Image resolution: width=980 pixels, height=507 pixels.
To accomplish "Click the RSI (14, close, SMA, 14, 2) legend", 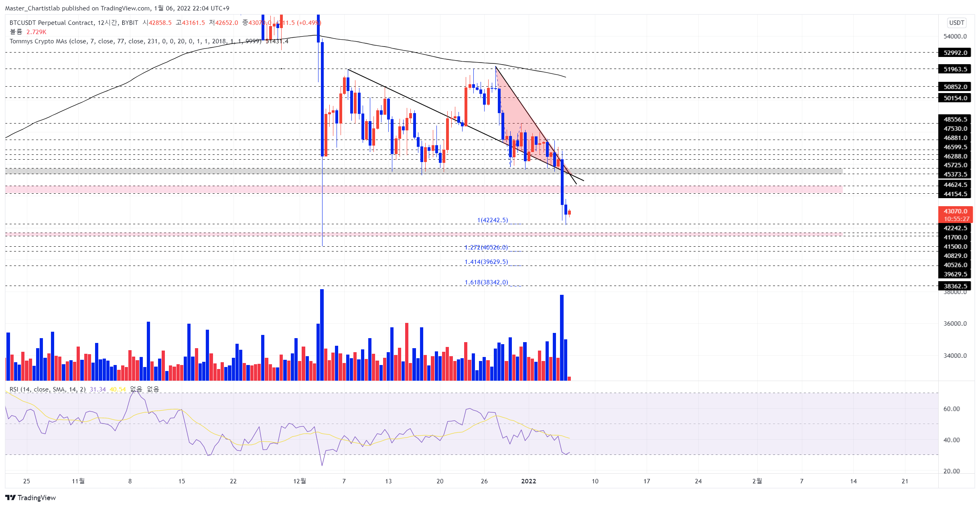I will [x=47, y=389].
